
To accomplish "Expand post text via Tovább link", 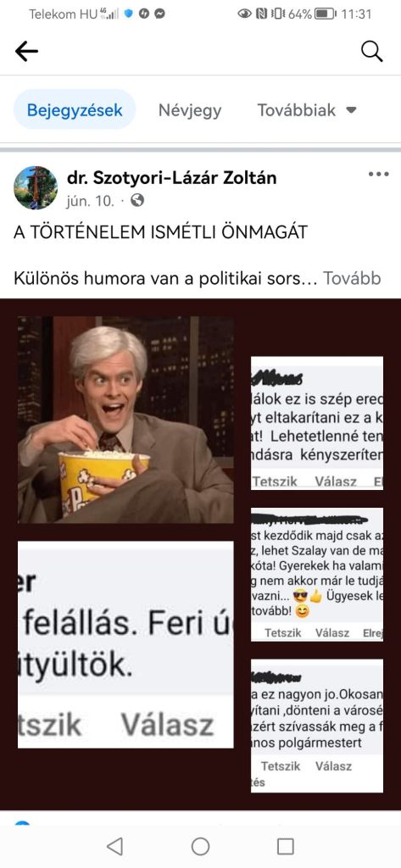I will tap(352, 278).
